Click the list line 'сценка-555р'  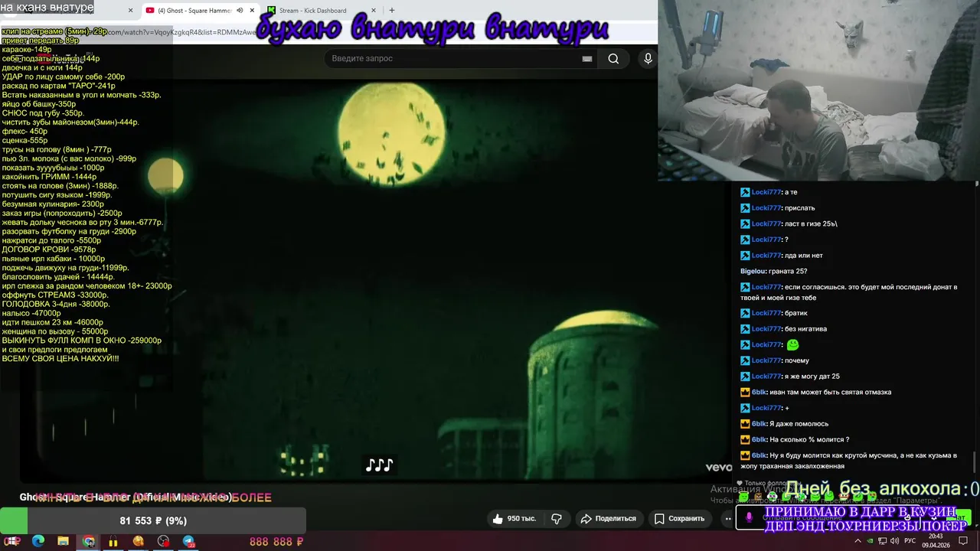[x=24, y=140]
